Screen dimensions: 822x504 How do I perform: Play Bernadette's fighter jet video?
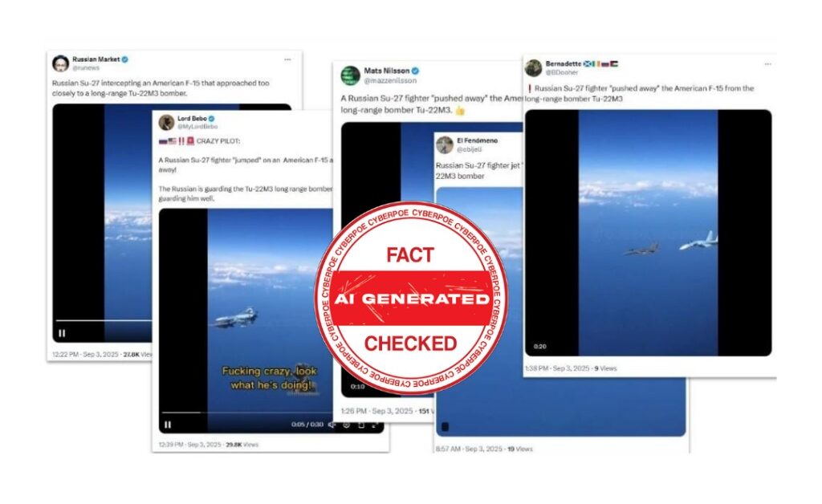648,233
